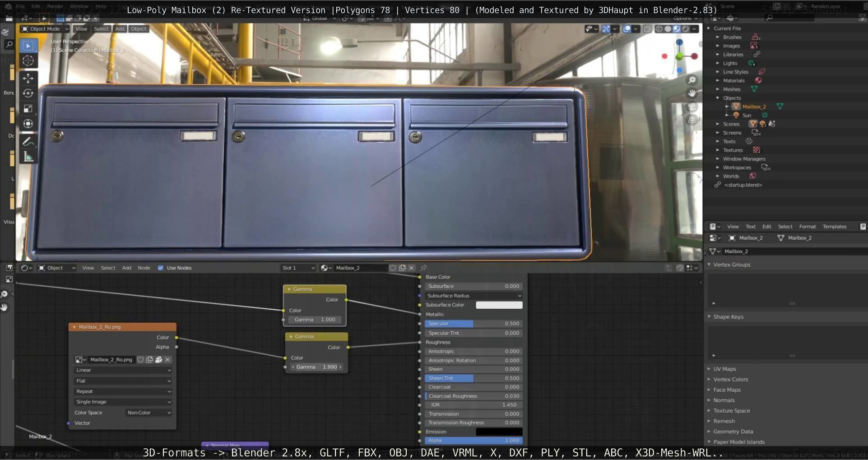The width and height of the screenshot is (868, 460).
Task: Pick the Measure tool
Action: 28,157
